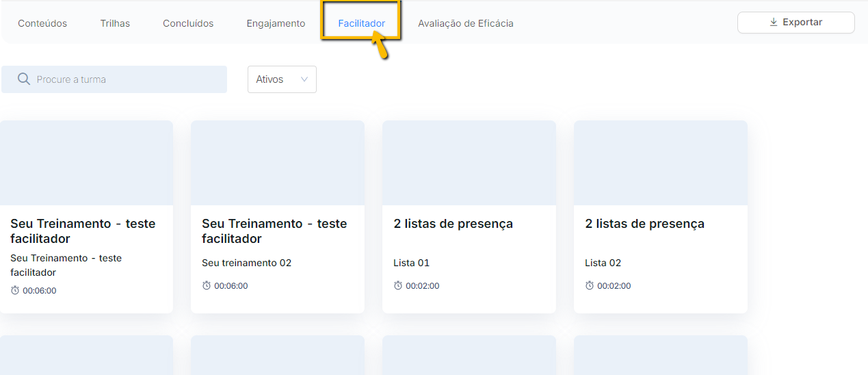The width and height of the screenshot is (868, 375).
Task: Go to the Engajamento tab
Action: pyautogui.click(x=276, y=23)
